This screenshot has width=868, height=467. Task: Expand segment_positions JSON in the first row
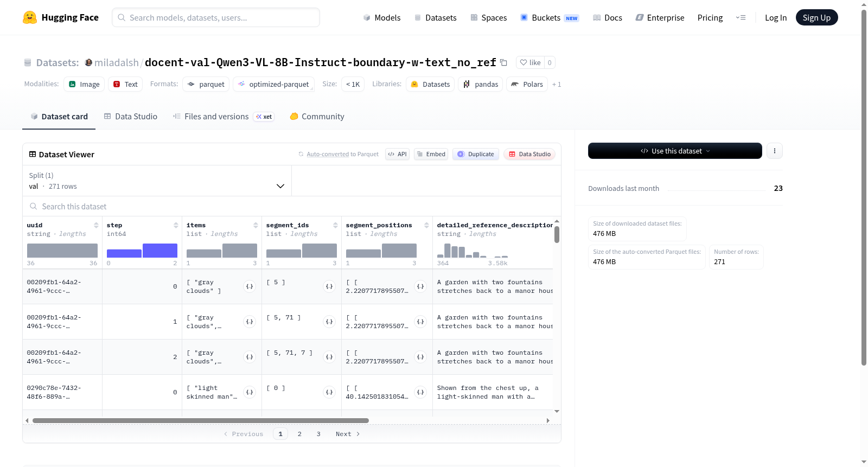click(420, 286)
